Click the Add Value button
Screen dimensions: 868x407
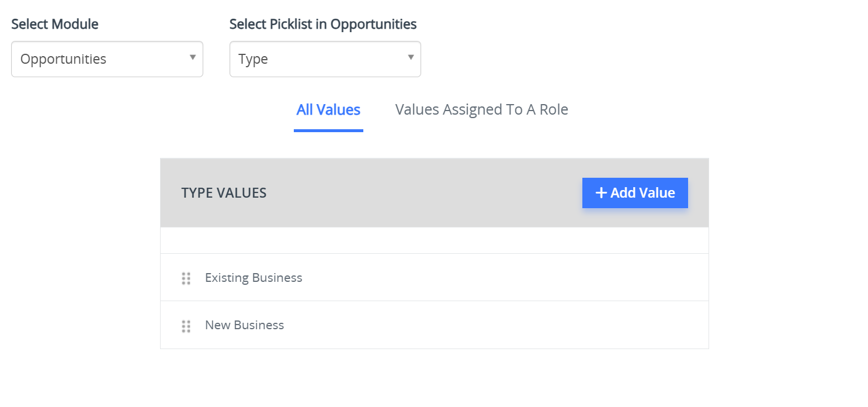coord(635,193)
